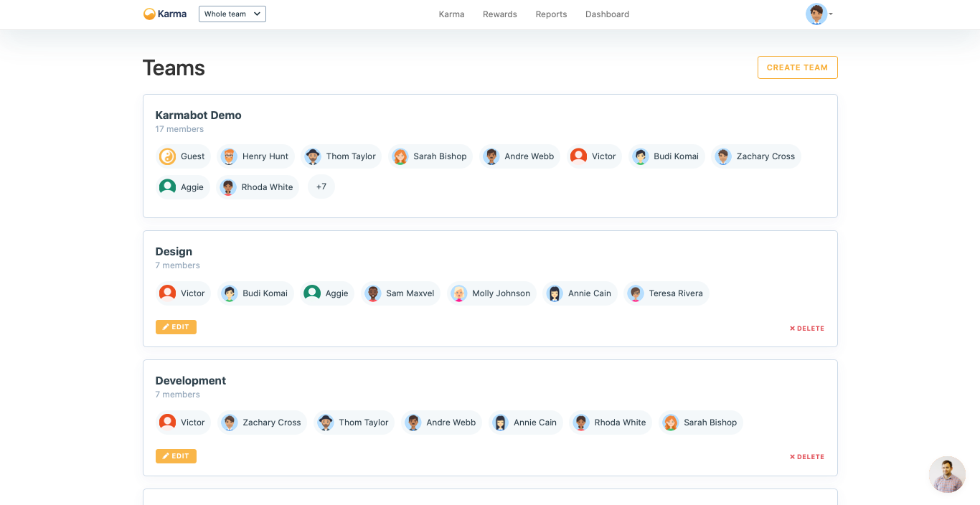This screenshot has height=505, width=980.
Task: Click Victor's avatar in Design team
Action: click(167, 293)
